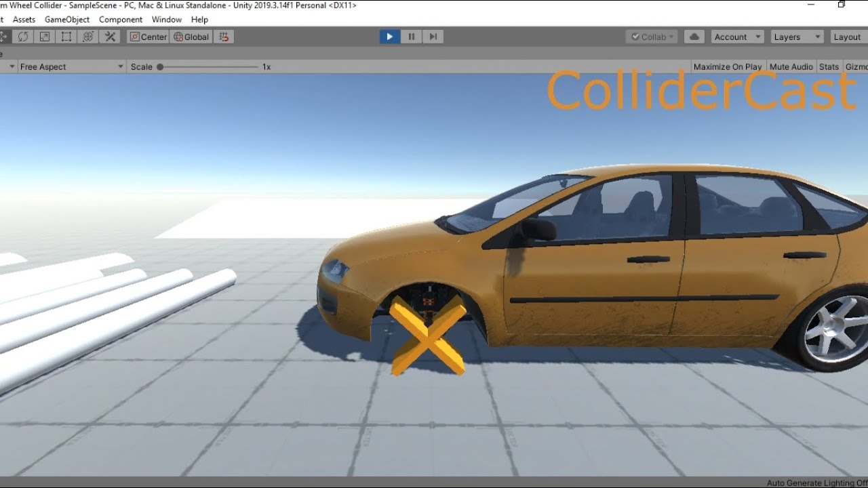The image size is (868, 488).
Task: Toggle the Global handle rotation
Action: pyautogui.click(x=192, y=37)
